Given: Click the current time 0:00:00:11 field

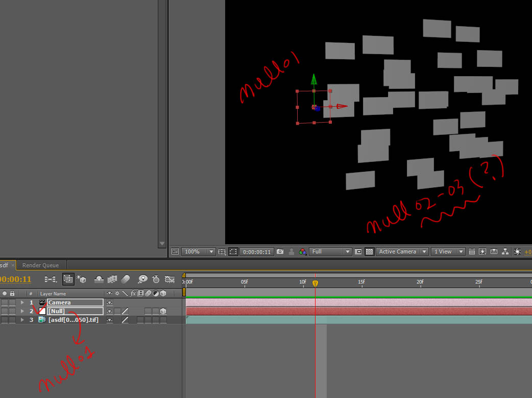Looking at the screenshot, I should point(257,252).
